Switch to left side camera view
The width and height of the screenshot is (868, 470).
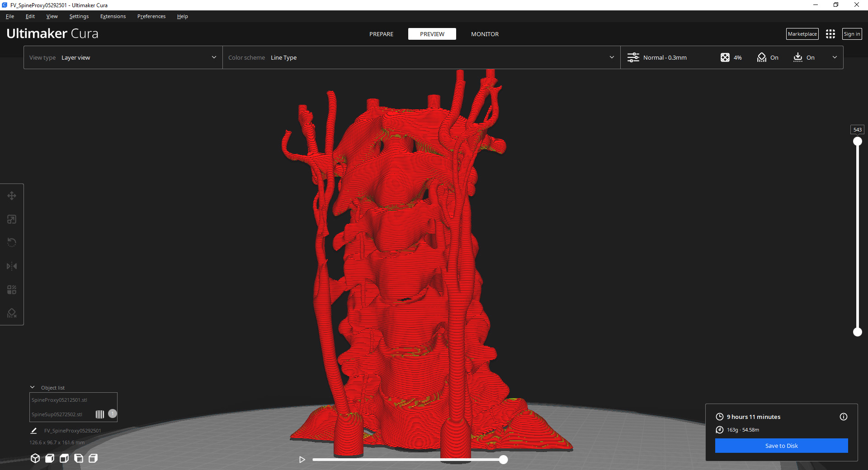coord(79,458)
